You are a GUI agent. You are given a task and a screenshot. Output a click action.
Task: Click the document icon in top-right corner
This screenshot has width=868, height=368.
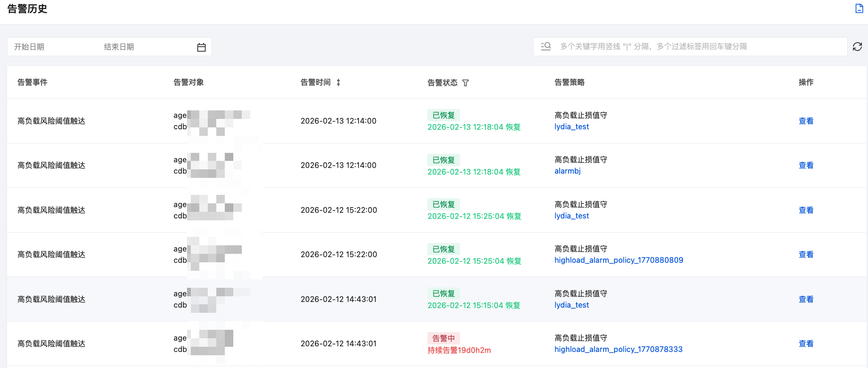point(859,8)
